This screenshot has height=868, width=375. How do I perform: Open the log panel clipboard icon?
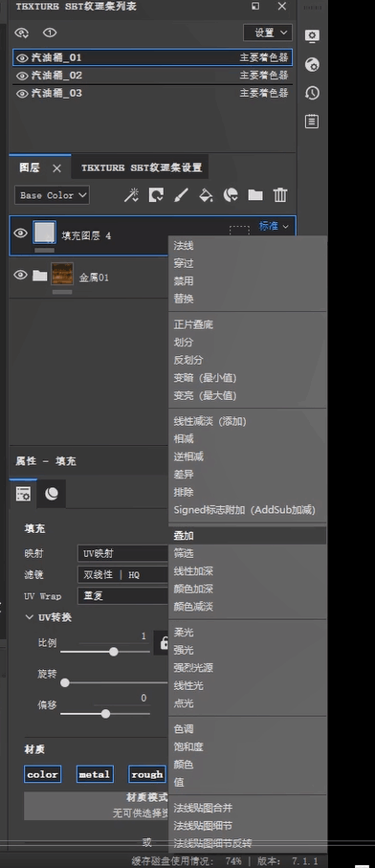pos(312,122)
